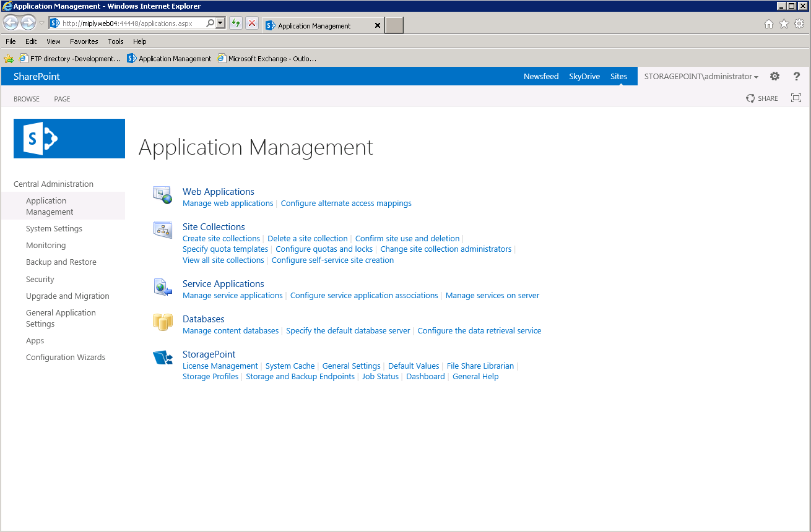Open SharePoint Settings gear icon
This screenshot has height=532, width=811.
point(775,77)
